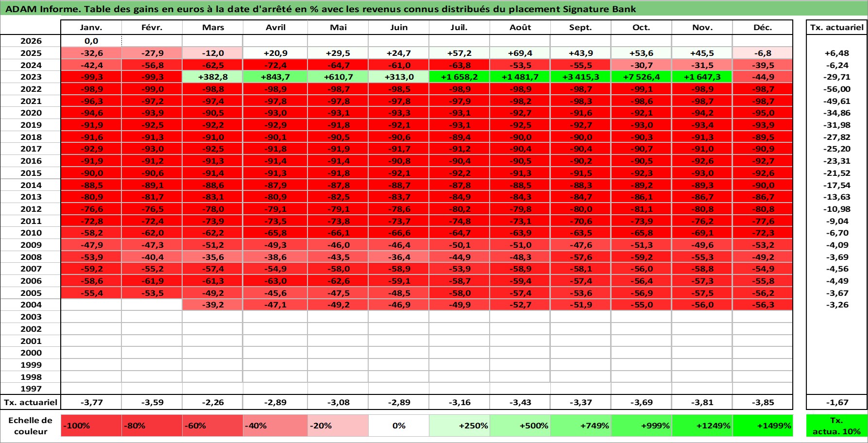Screen dimensions: 868x443
Task: Click the 'Avril' column header
Action: click(x=275, y=27)
